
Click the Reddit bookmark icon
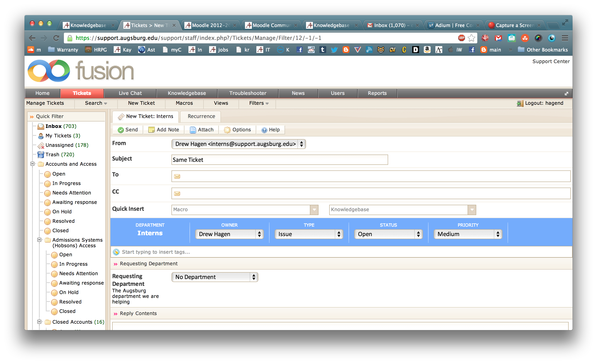point(311,50)
